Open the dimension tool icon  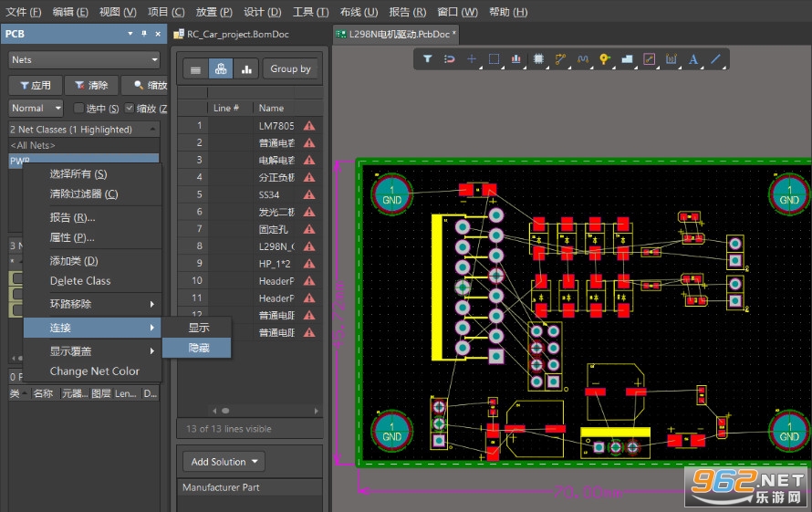tap(671, 59)
